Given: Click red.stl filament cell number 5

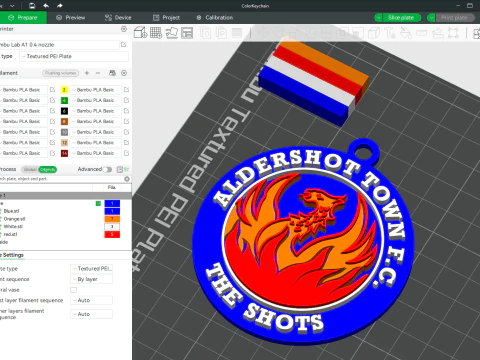Looking at the screenshot, I should tap(112, 234).
